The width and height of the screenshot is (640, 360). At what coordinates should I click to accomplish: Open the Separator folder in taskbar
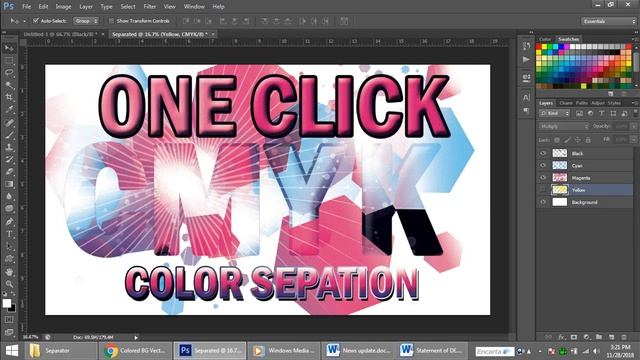pyautogui.click(x=60, y=351)
